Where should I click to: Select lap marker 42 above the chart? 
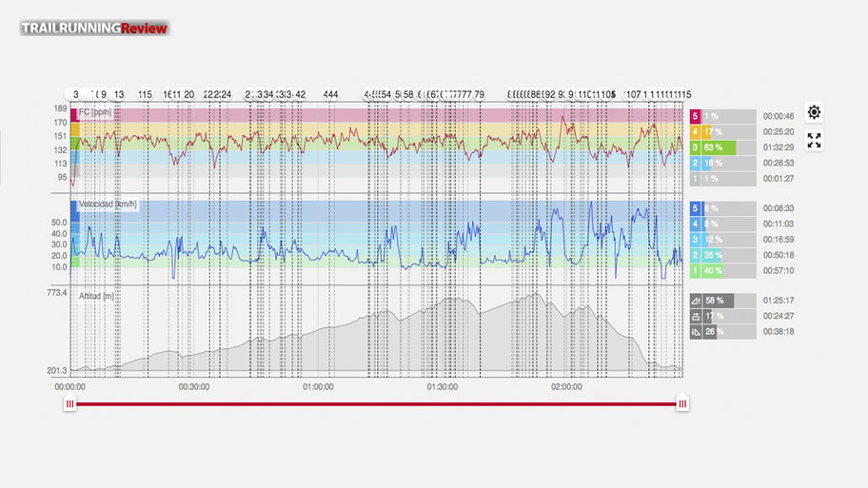click(x=300, y=94)
